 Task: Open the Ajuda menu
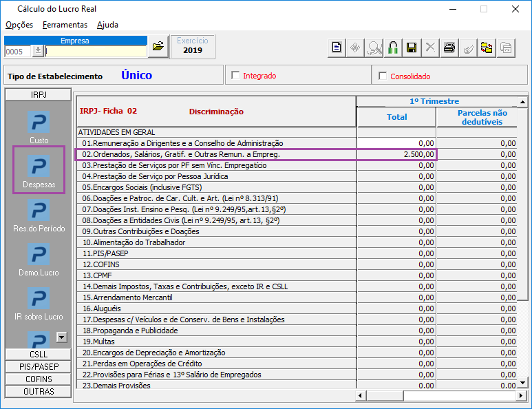click(107, 25)
